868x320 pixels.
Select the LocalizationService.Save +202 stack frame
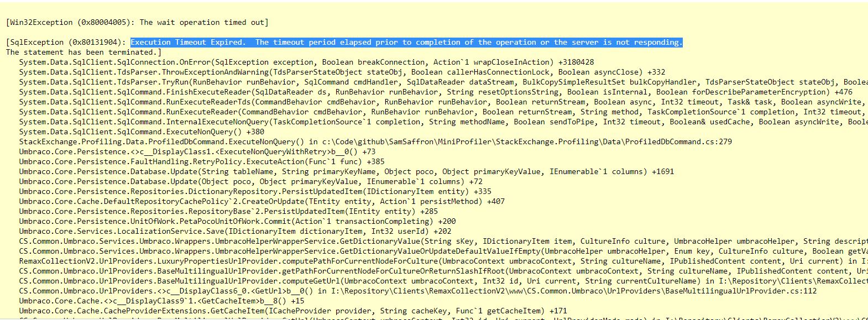tap(235, 232)
